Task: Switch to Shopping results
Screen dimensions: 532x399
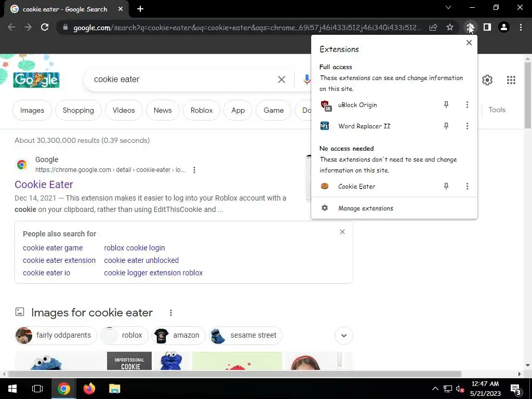Action: coord(78,110)
